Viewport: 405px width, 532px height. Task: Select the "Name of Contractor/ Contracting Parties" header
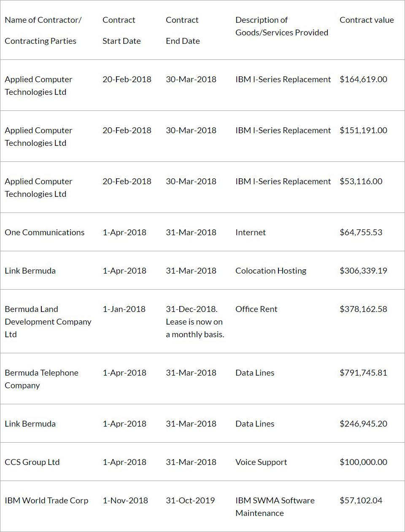(43, 30)
